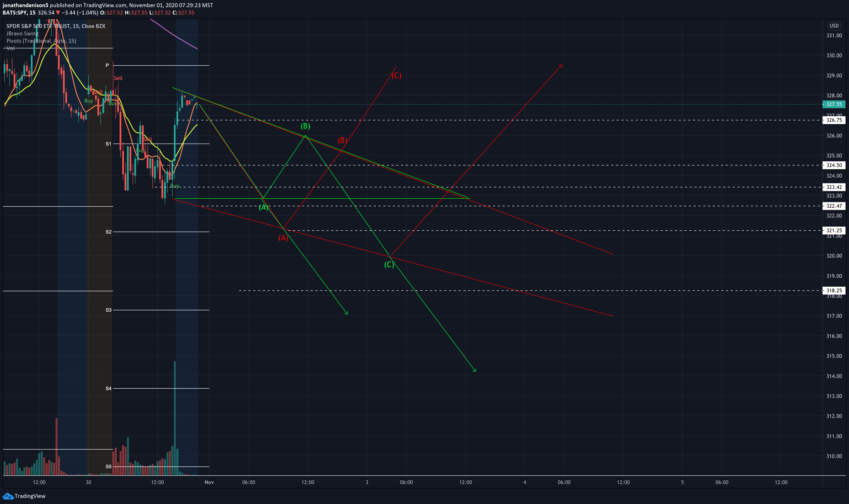Click the S3 pivot level label
Image resolution: width=849 pixels, height=504 pixels.
click(x=109, y=310)
